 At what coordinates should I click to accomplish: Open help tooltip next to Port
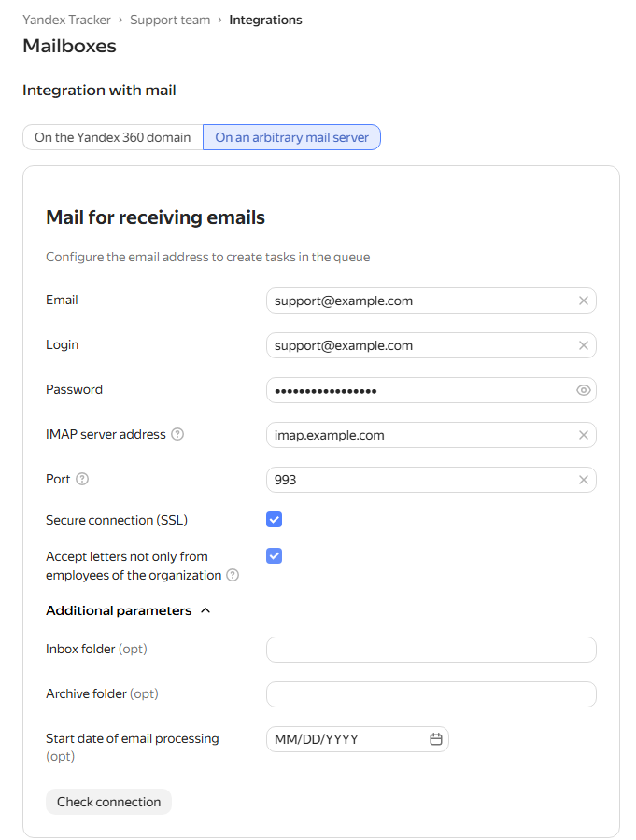pyautogui.click(x=82, y=479)
